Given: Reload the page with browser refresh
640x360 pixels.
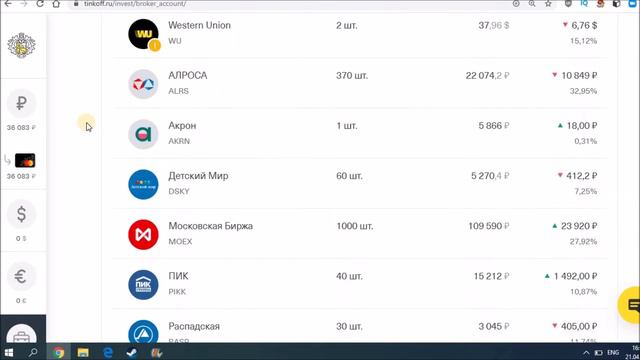Looking at the screenshot, I should [x=40, y=4].
